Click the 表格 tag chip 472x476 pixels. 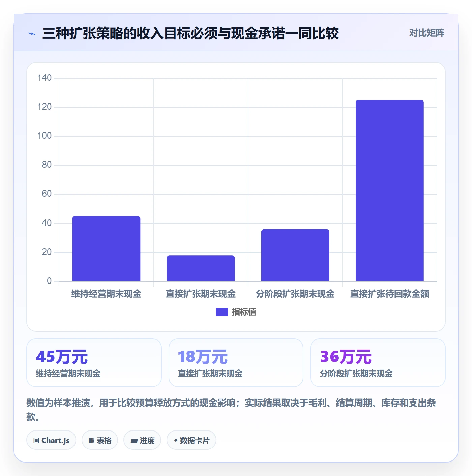coord(100,440)
